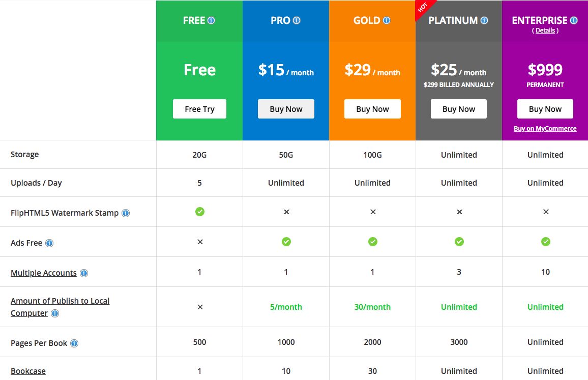Click Buy Now for ENTERPRISE plan

[545, 109]
